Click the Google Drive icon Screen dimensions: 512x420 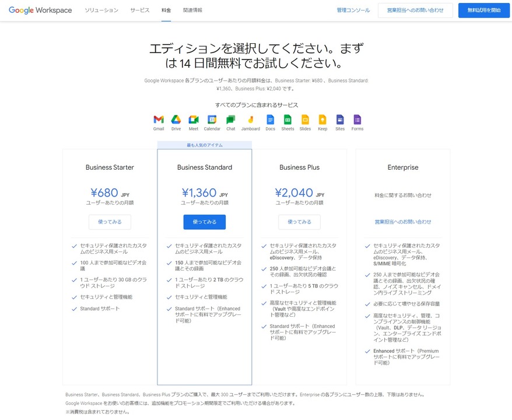[176, 120]
